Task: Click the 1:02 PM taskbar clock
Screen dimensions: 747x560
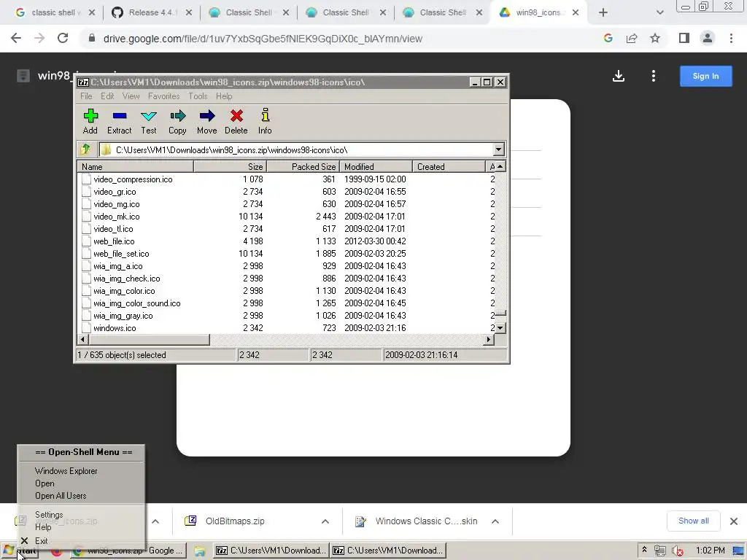Action: tap(710, 551)
